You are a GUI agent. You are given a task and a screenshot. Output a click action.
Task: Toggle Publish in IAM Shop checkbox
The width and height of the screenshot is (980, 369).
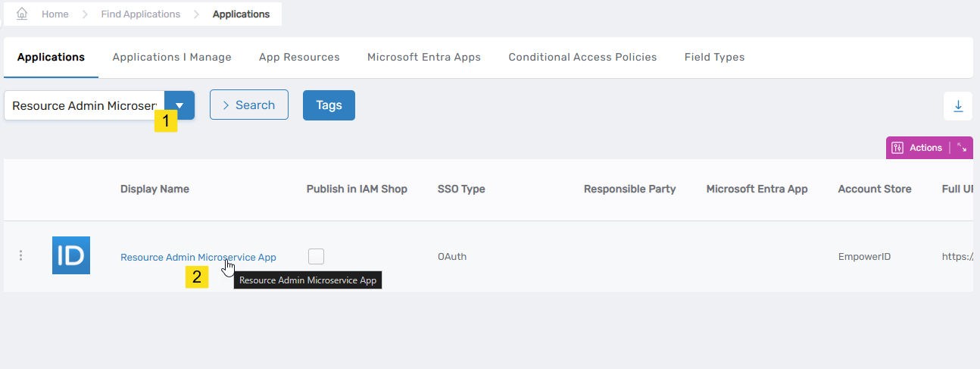[x=316, y=256]
